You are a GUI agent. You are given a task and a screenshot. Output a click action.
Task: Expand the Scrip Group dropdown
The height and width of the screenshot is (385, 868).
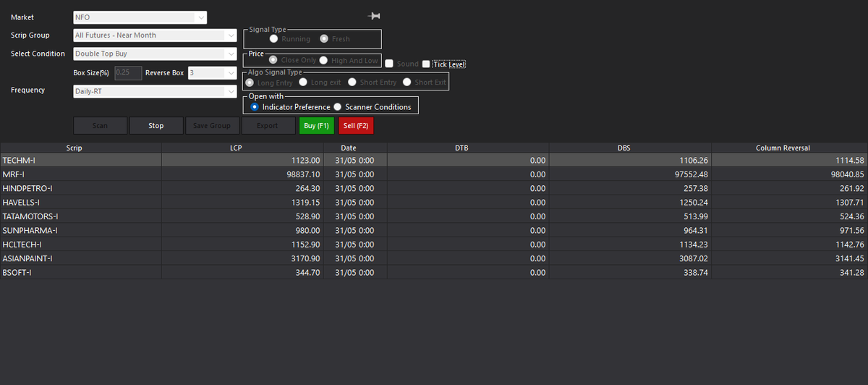155,35
